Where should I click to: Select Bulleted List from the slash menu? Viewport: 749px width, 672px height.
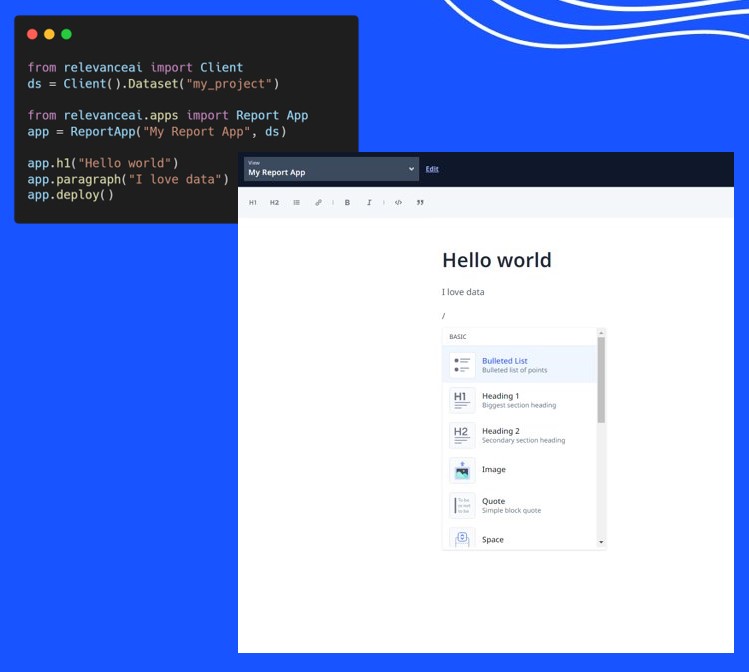tap(519, 365)
